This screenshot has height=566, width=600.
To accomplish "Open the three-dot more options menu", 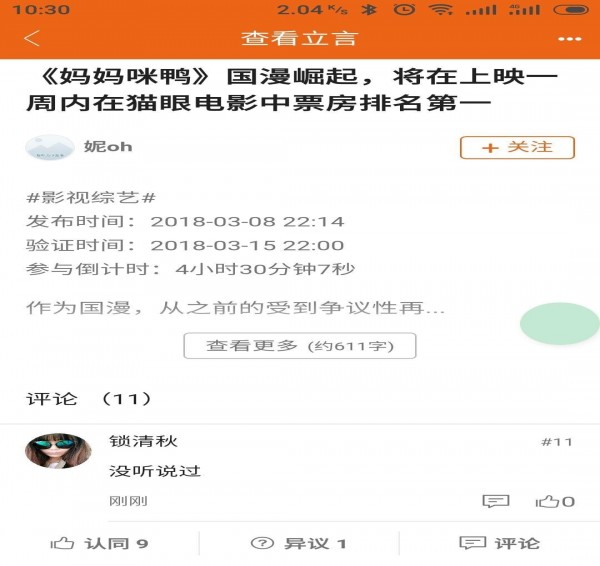I will click(x=569, y=39).
